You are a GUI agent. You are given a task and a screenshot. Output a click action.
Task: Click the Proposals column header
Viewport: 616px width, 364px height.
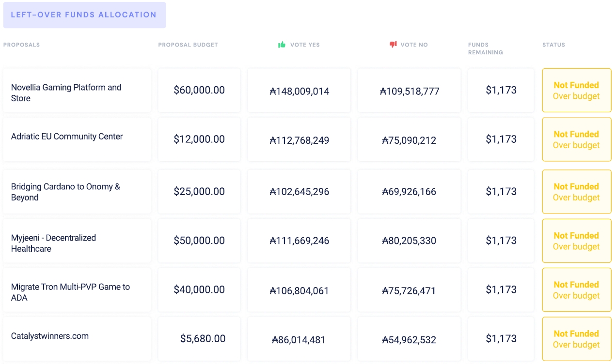tap(22, 45)
